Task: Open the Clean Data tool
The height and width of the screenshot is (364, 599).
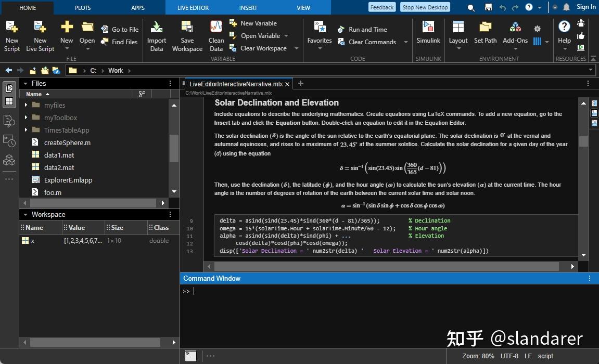Action: click(215, 35)
